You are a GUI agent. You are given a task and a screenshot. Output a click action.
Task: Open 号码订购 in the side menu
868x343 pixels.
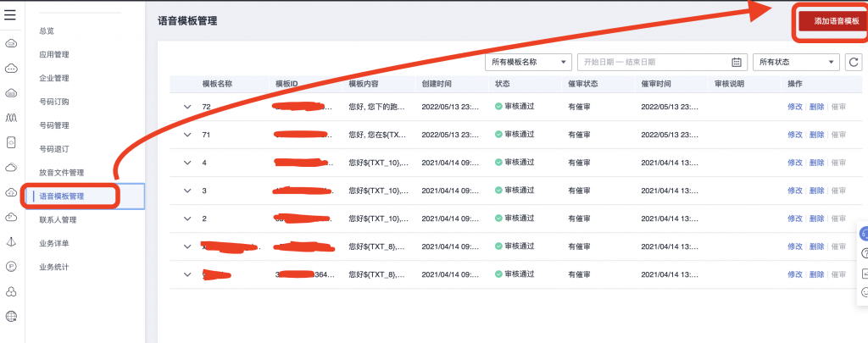pos(53,102)
